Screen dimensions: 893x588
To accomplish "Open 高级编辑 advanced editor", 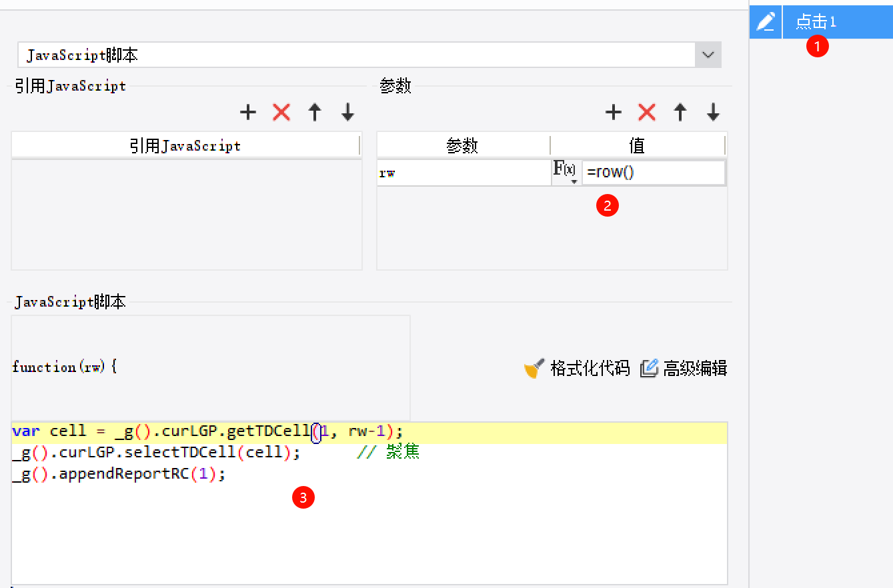I will (684, 368).
